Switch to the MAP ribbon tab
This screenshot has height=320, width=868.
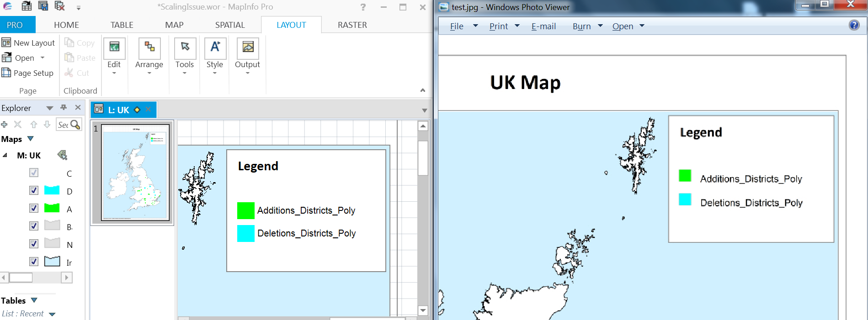(174, 25)
